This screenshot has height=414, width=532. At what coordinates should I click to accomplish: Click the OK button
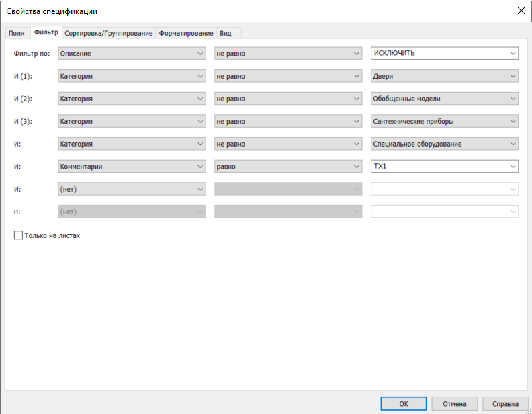point(403,404)
